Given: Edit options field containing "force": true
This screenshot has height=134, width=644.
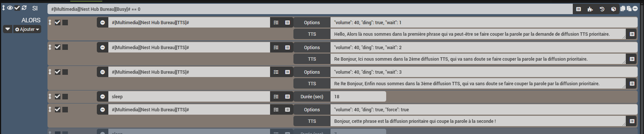Looking at the screenshot, I should 484,109.
